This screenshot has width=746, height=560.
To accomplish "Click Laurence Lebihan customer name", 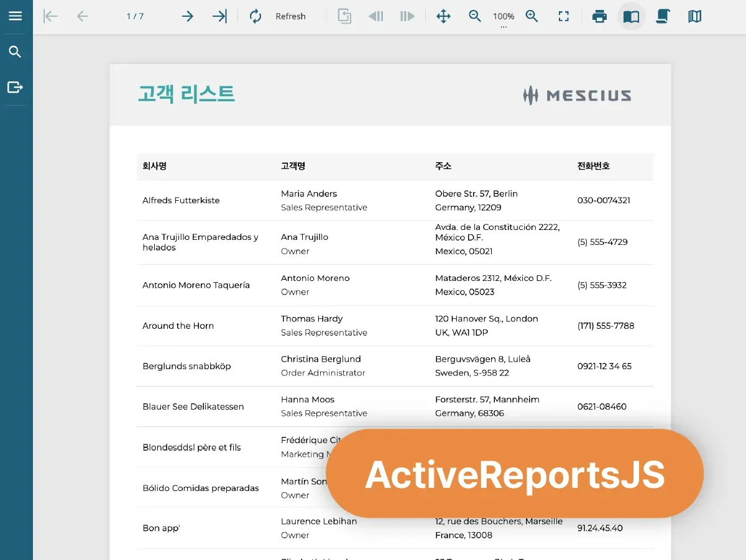I will click(319, 521).
